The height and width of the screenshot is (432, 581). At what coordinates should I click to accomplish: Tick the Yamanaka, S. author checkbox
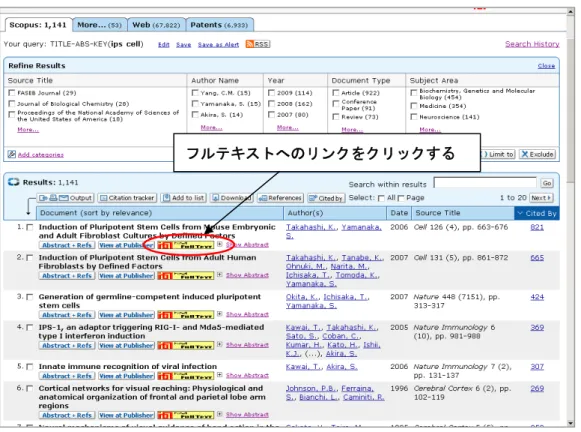[195, 104]
